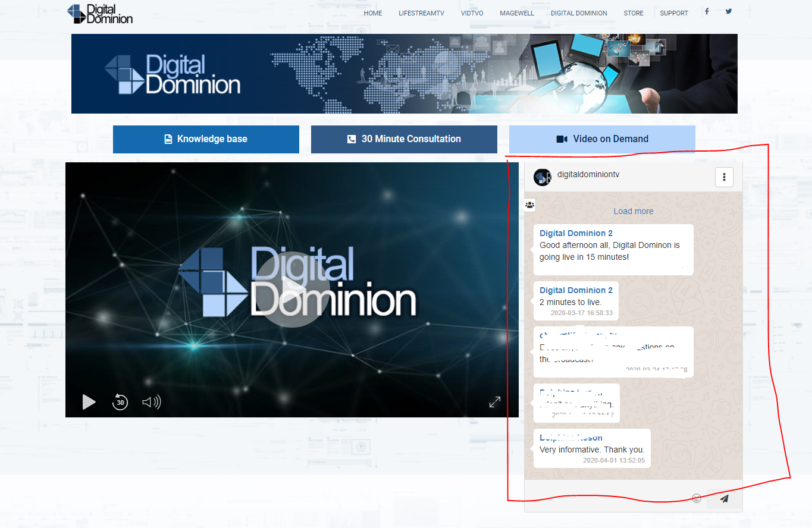Open the Twitter page icon
The width and height of the screenshot is (812, 528).
click(x=729, y=11)
